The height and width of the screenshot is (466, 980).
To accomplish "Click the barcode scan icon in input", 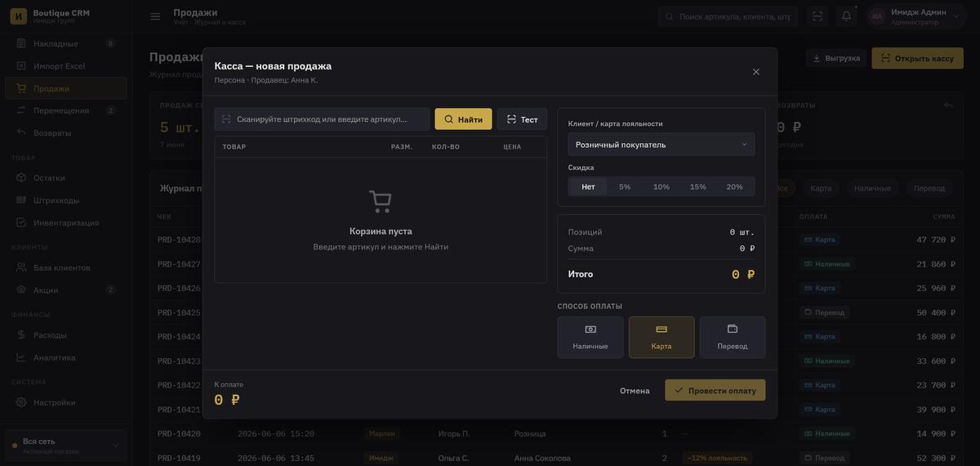I will tap(226, 119).
